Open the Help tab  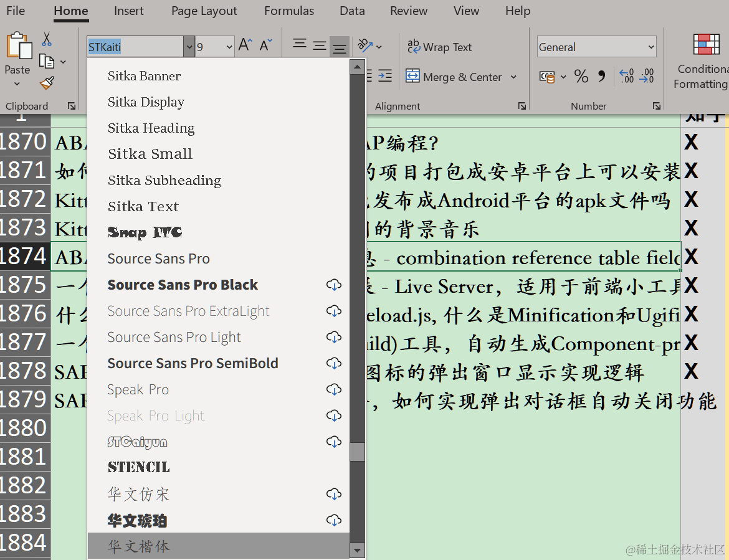pos(518,11)
